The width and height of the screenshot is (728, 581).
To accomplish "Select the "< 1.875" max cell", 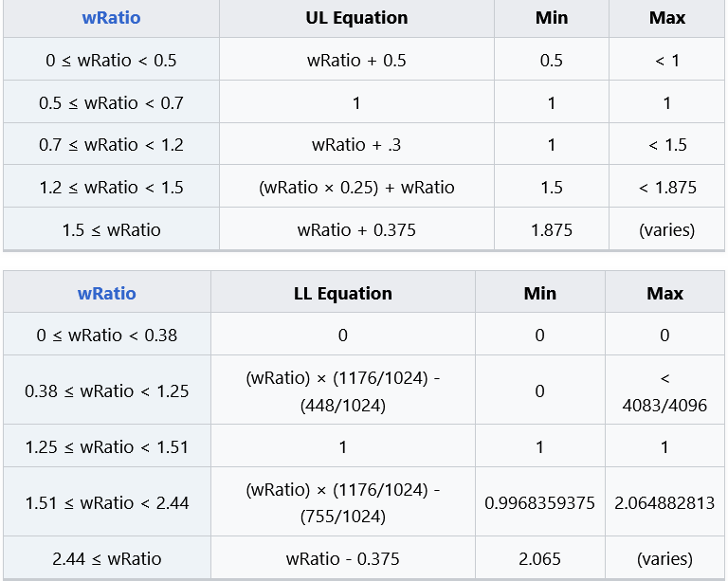I will 667,188.
